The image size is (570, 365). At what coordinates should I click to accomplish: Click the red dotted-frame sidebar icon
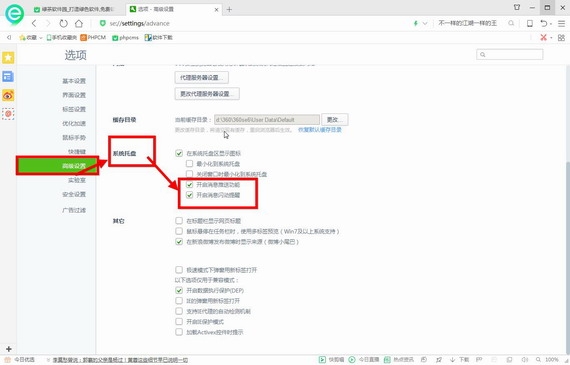(8, 114)
